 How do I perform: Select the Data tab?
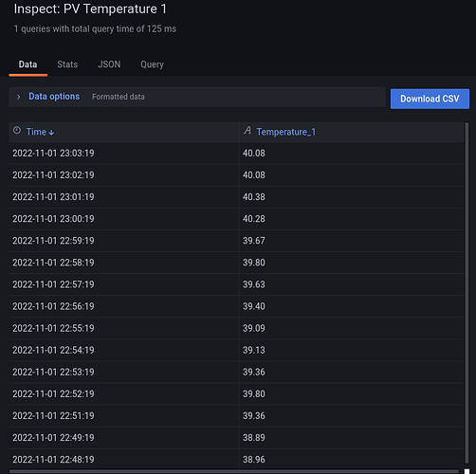pos(27,64)
